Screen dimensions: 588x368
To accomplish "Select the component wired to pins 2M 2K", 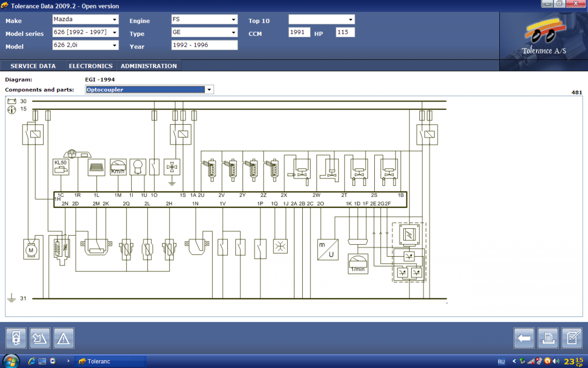I will pos(96,247).
